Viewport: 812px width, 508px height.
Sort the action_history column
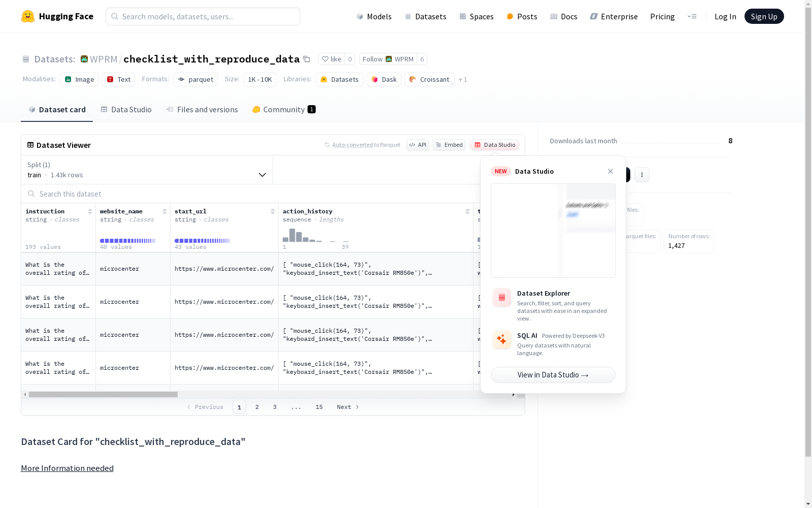pos(467,211)
